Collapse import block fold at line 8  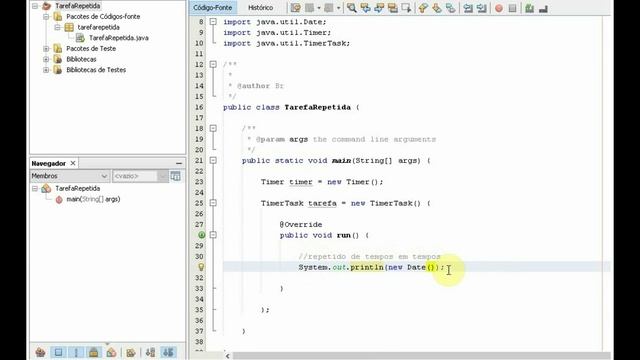(x=213, y=22)
